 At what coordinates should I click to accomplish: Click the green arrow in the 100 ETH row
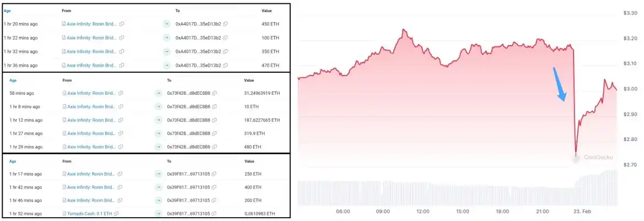[x=166, y=37]
